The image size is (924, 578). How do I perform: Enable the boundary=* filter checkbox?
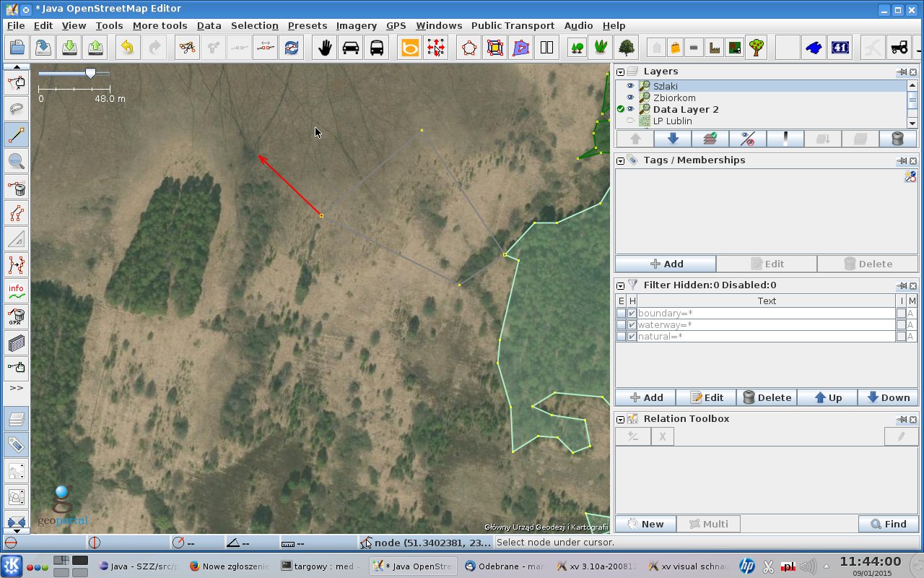coord(621,314)
